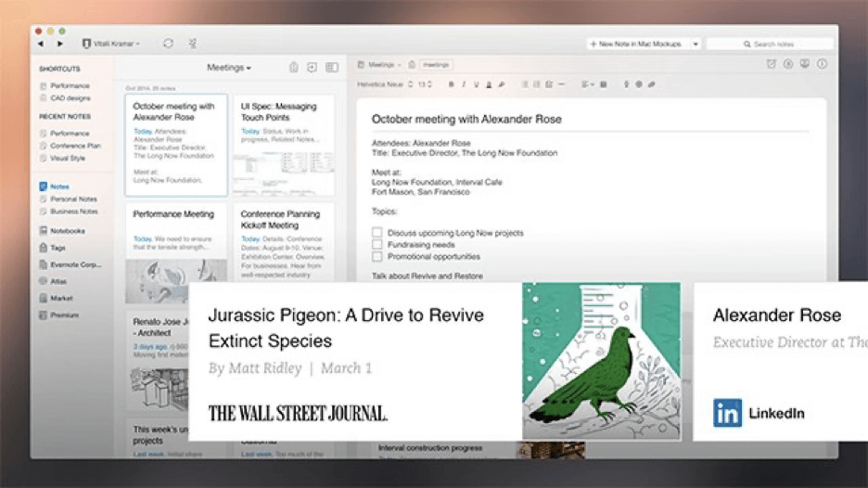Insert a table
The image size is (868, 488).
[604, 84]
